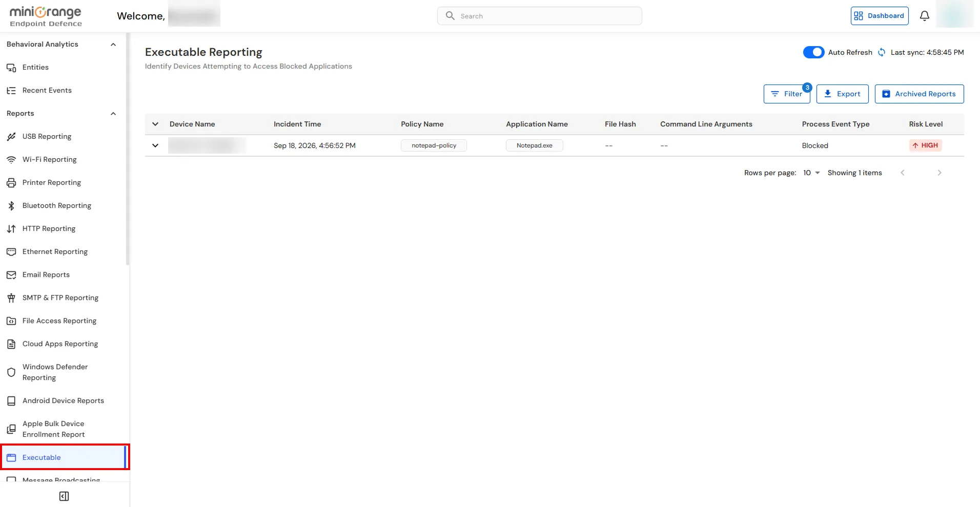The image size is (980, 507).
Task: Click the Entities sidebar icon
Action: 11,68
